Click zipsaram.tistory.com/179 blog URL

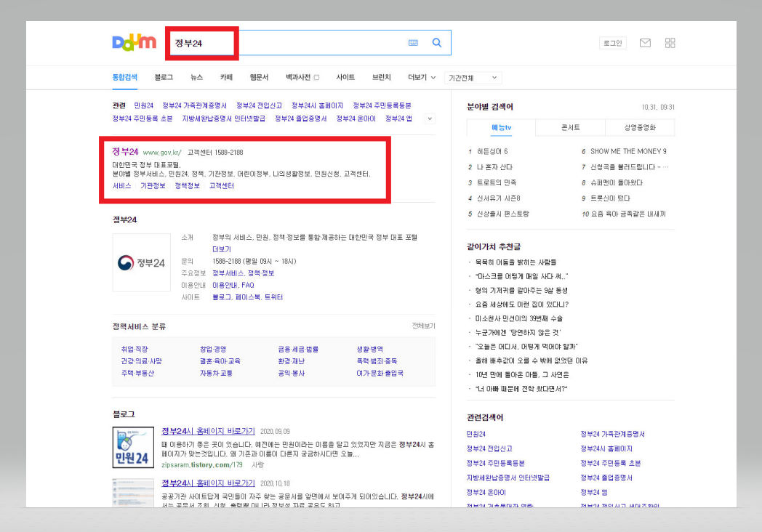[201, 465]
